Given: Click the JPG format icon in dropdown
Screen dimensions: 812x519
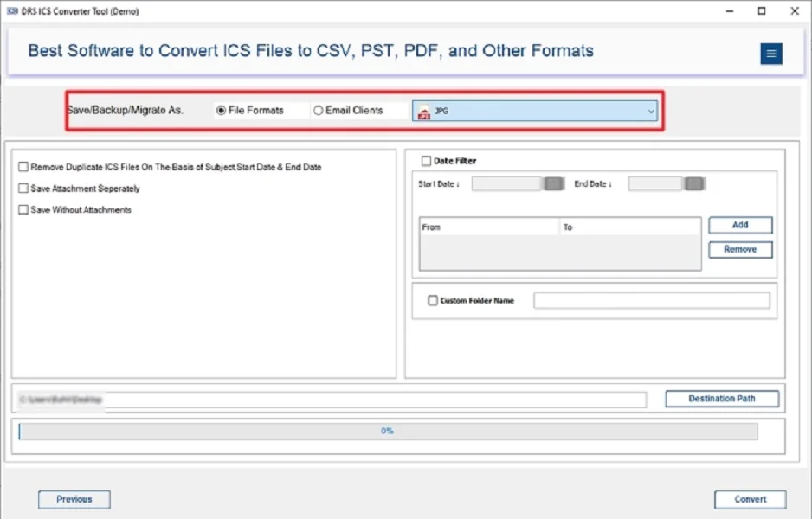Looking at the screenshot, I should pyautogui.click(x=424, y=112).
